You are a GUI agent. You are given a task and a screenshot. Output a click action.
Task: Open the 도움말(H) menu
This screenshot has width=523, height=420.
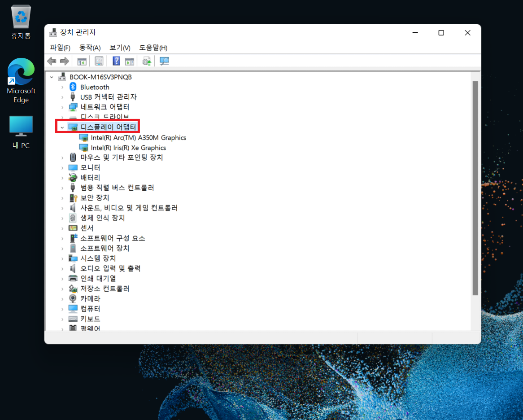pos(153,48)
